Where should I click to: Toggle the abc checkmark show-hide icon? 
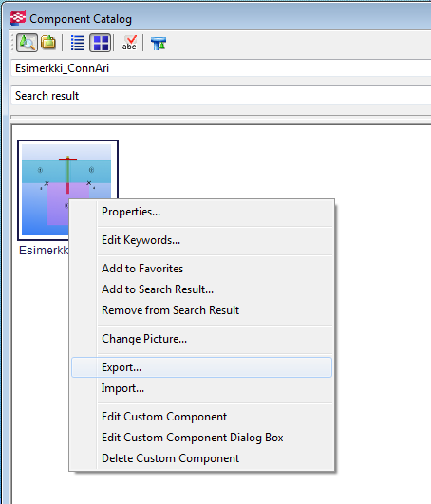click(129, 43)
